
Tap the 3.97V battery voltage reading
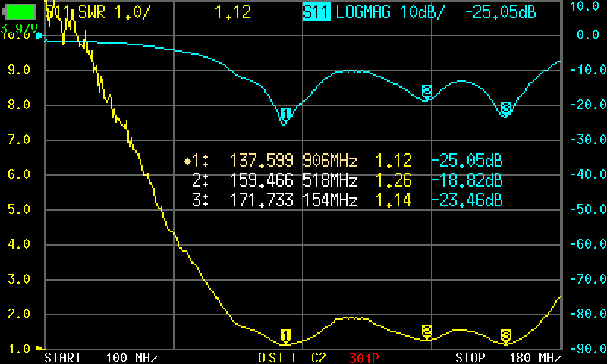[20, 28]
